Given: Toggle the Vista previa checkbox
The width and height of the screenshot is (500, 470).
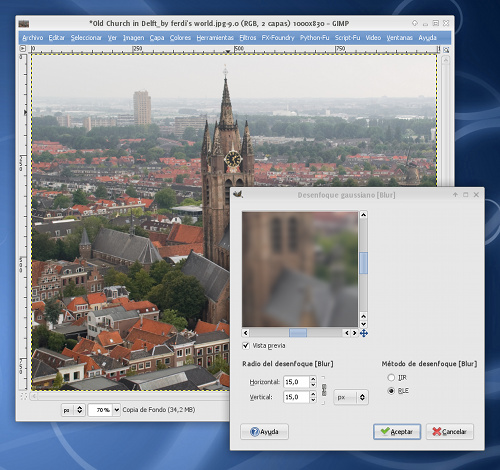Looking at the screenshot, I should coord(246,346).
